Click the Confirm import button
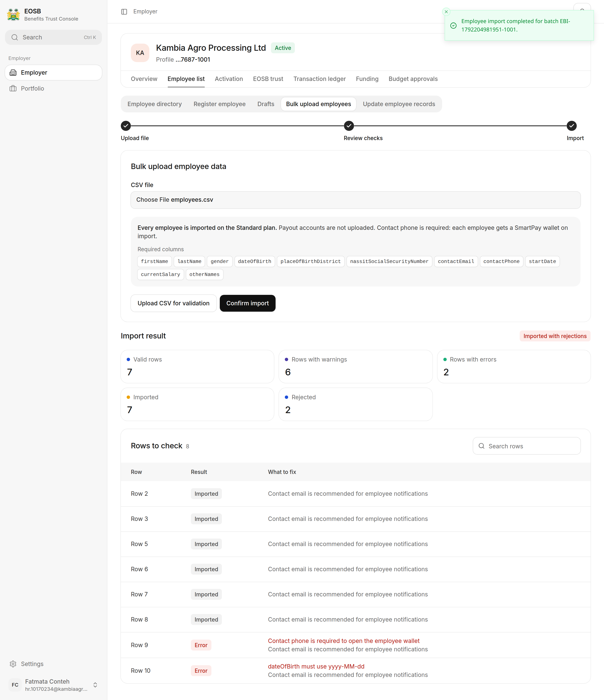 click(247, 303)
